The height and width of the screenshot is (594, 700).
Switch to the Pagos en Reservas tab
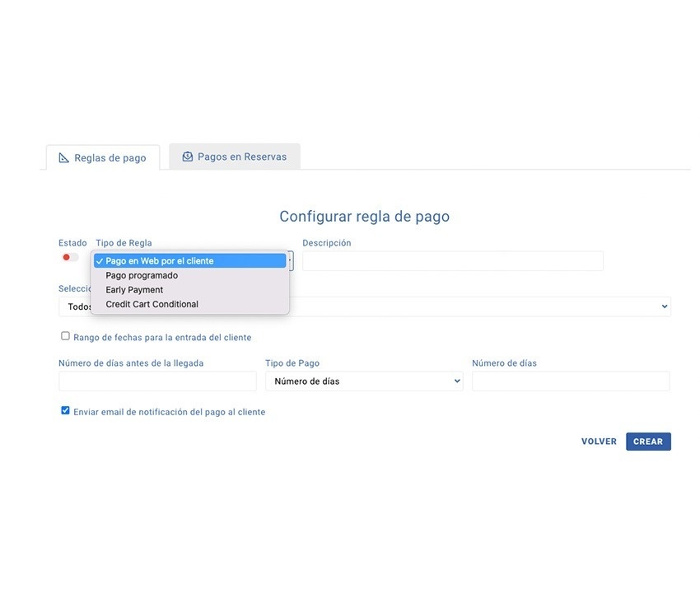(235, 157)
